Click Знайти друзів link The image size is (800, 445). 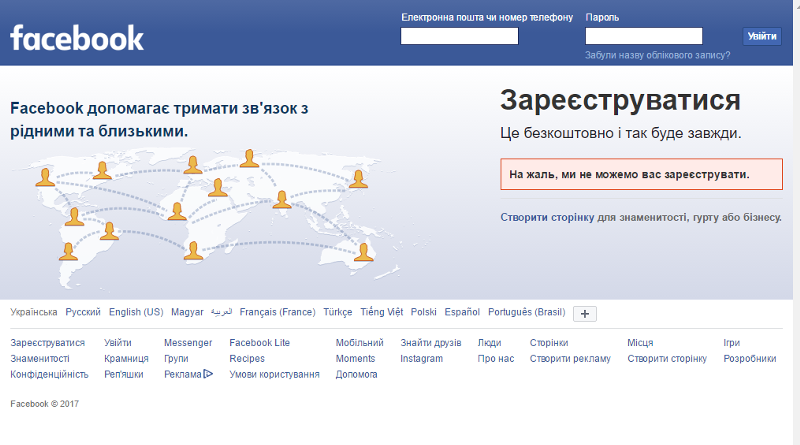click(431, 343)
